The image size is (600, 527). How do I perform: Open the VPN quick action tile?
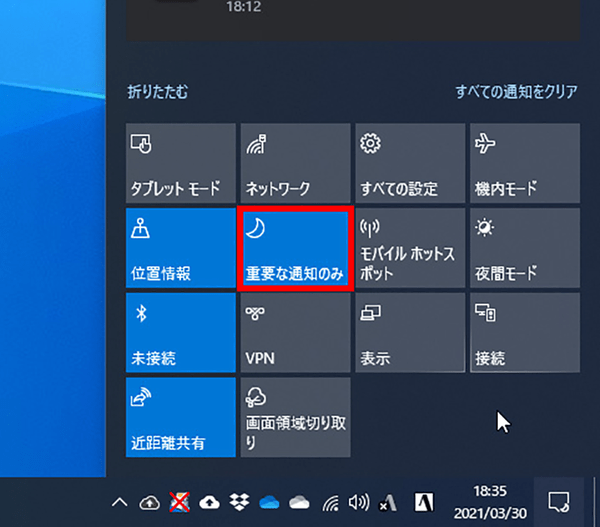coord(295,333)
